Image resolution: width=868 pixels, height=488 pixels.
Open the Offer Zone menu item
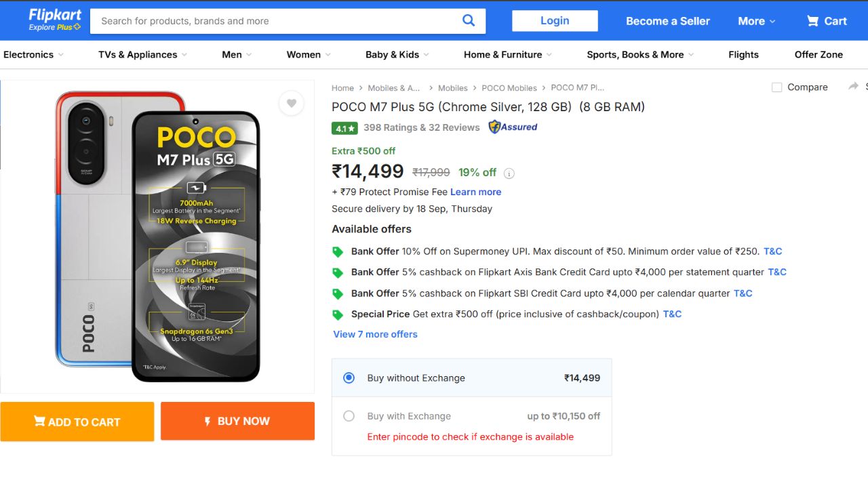[x=818, y=55]
